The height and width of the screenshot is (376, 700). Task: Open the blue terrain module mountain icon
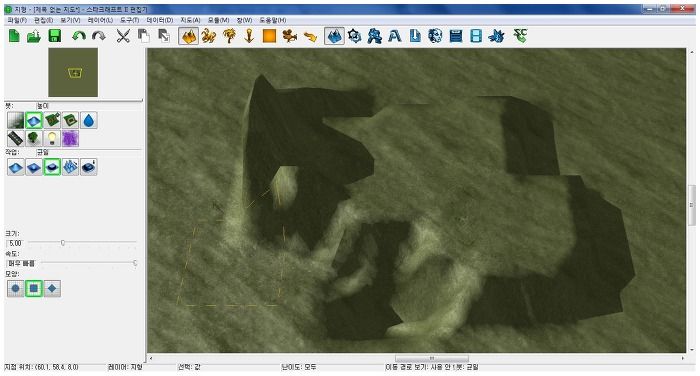point(334,36)
